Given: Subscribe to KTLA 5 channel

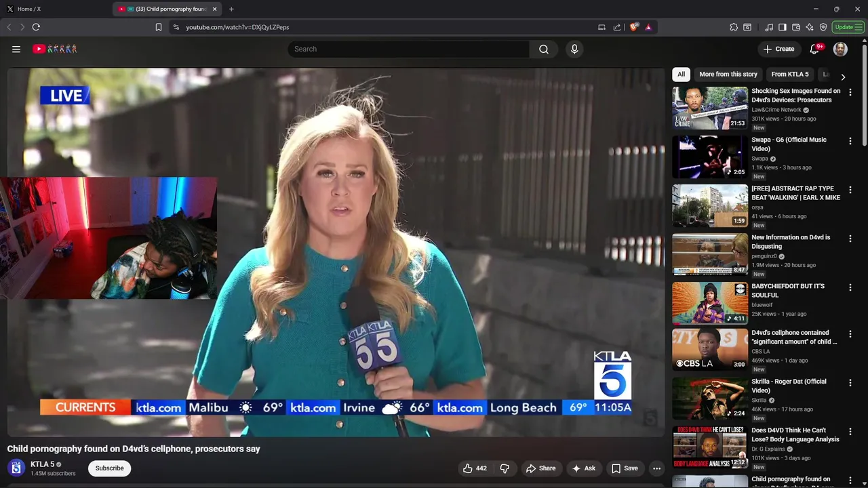Looking at the screenshot, I should point(109,468).
